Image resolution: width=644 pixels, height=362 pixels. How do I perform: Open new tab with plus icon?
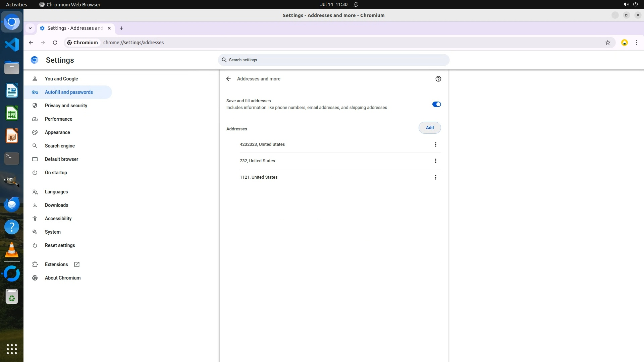click(x=121, y=28)
